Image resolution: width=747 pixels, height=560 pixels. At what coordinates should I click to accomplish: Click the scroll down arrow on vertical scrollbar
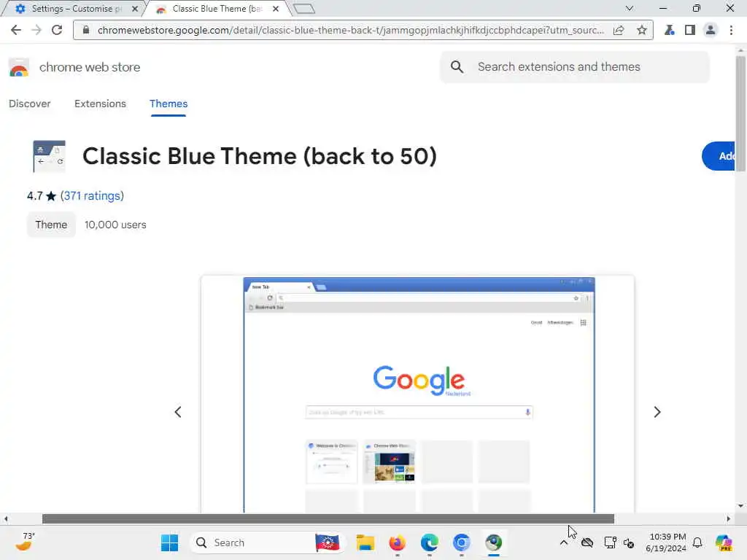pos(740,506)
